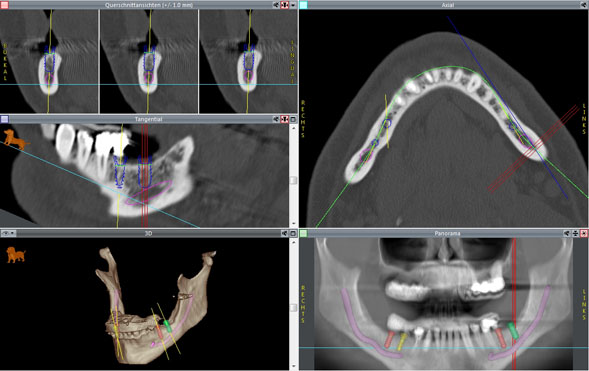Open the dropdown arrow beside the 3D eye icon
The image size is (589, 371).
tap(12, 233)
